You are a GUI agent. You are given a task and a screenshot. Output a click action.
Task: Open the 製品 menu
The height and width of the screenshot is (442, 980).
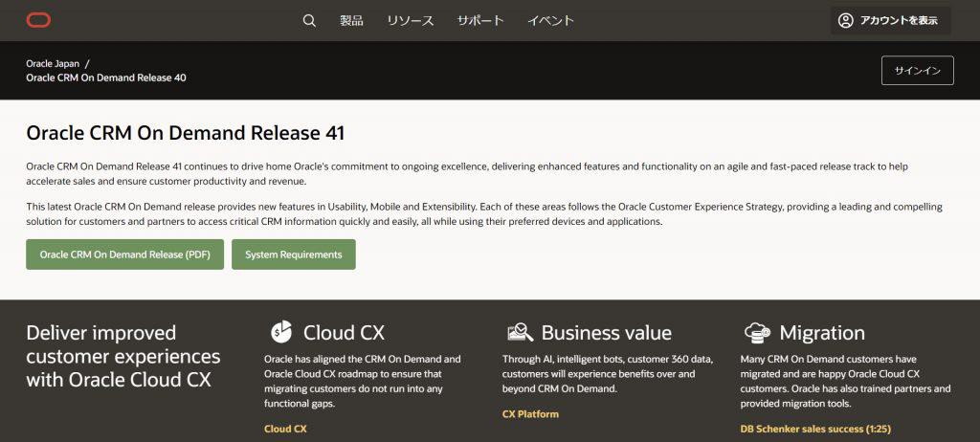(x=351, y=21)
